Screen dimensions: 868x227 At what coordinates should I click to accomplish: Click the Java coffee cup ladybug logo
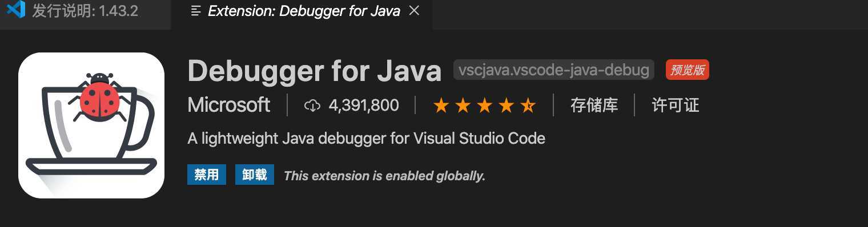coord(91,125)
